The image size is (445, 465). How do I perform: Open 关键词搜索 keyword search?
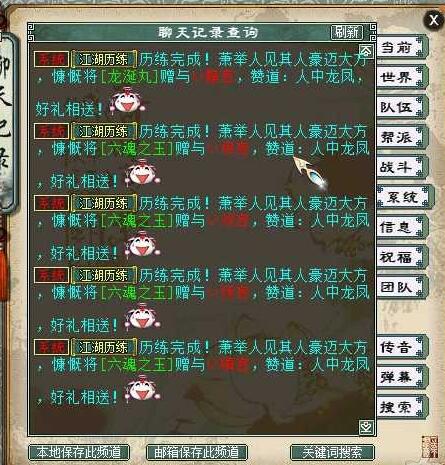tap(332, 452)
